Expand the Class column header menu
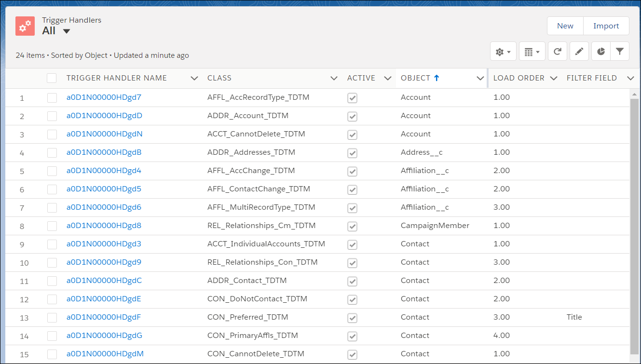This screenshot has width=641, height=364. [x=334, y=78]
